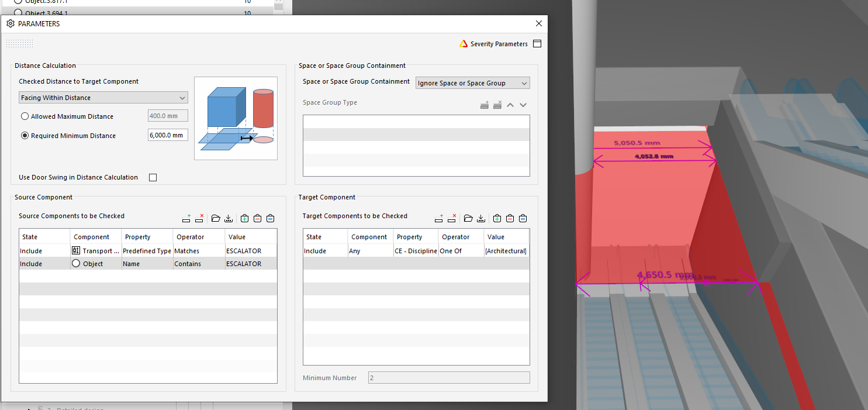The width and height of the screenshot is (868, 410).
Task: Click download/import icon in Target Components toolbar
Action: point(481,218)
